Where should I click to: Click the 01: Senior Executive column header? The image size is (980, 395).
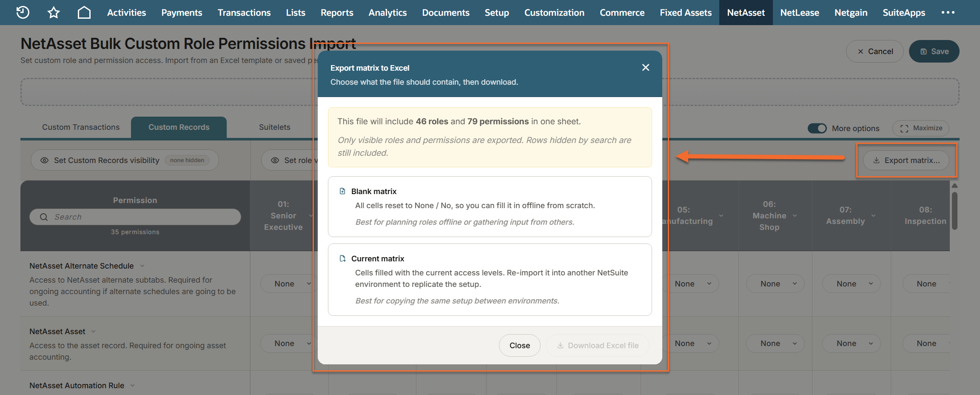[283, 216]
